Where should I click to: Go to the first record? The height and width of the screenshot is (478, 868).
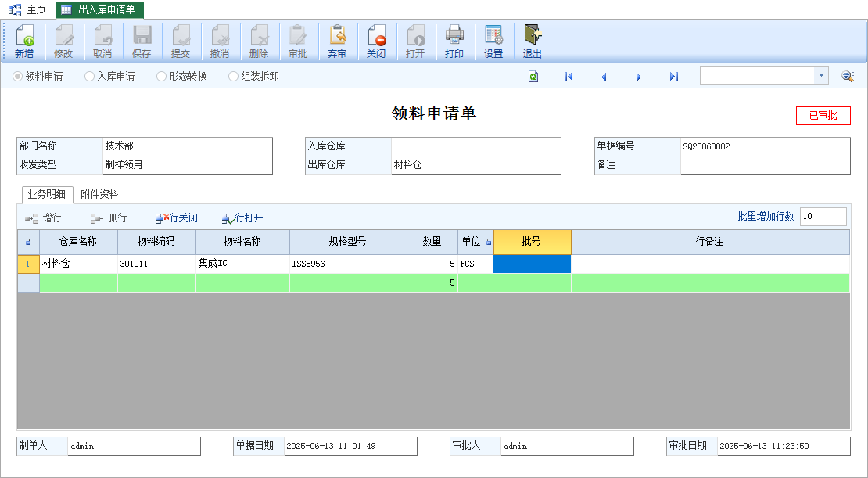click(569, 77)
